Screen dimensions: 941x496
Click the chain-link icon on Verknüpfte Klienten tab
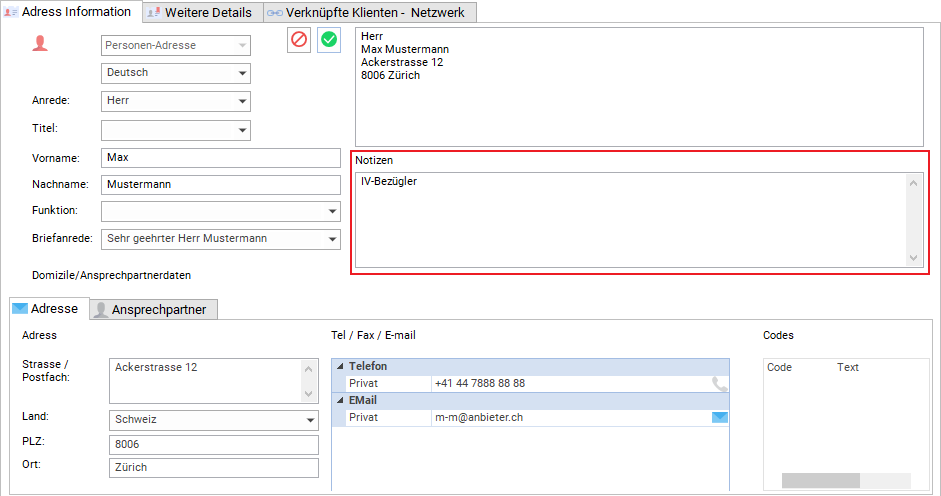click(x=275, y=13)
